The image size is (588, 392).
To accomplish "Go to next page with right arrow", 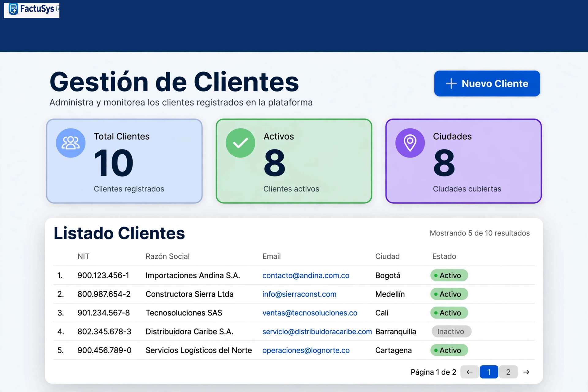I will pos(526,372).
